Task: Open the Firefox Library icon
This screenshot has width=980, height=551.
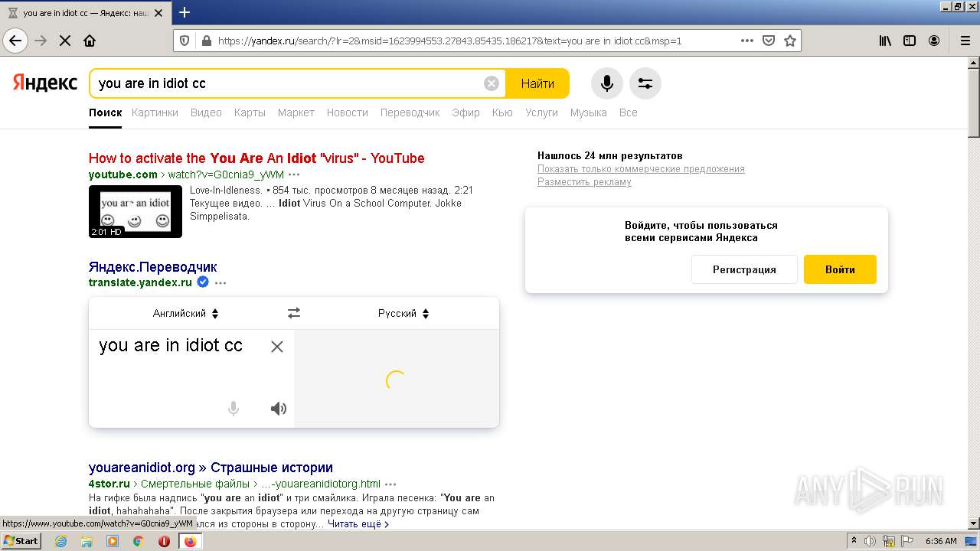Action: 885,41
